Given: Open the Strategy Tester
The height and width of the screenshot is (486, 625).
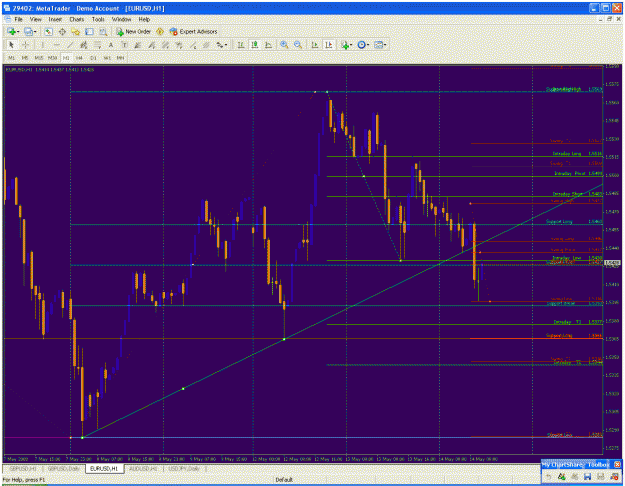Looking at the screenshot, I should (x=103, y=31).
